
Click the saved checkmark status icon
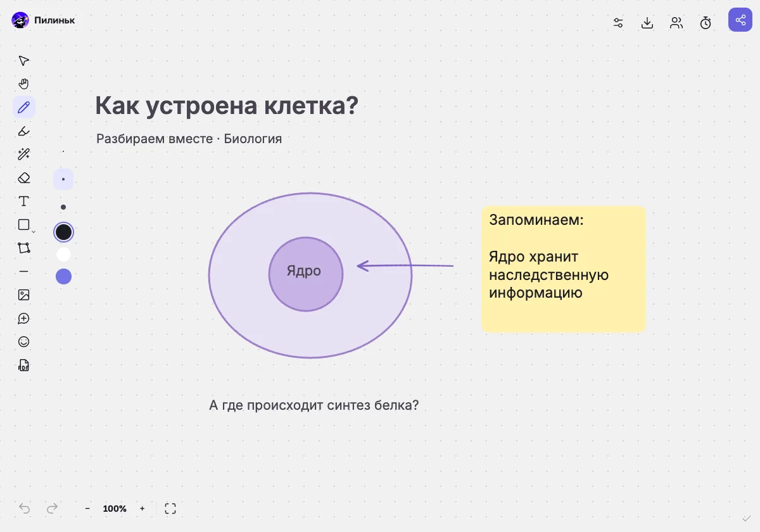click(x=746, y=519)
